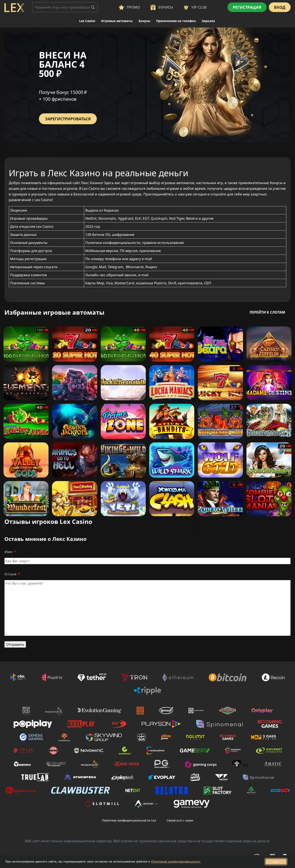Submit the review with Отправить
Image resolution: width=295 pixels, height=868 pixels.
[15, 644]
